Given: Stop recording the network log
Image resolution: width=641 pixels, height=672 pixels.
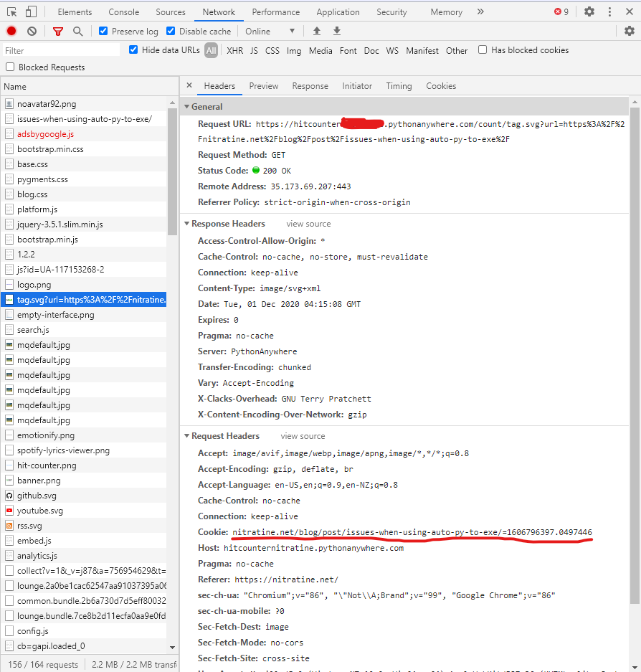Looking at the screenshot, I should point(11,31).
